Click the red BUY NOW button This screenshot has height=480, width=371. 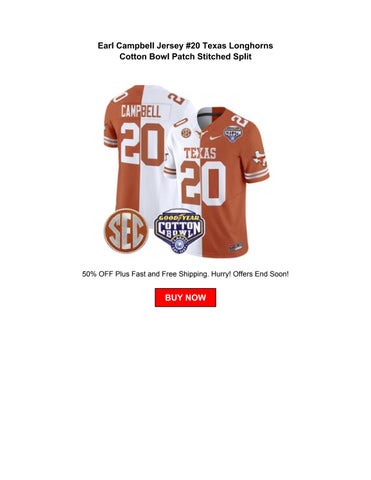pyautogui.click(x=185, y=297)
